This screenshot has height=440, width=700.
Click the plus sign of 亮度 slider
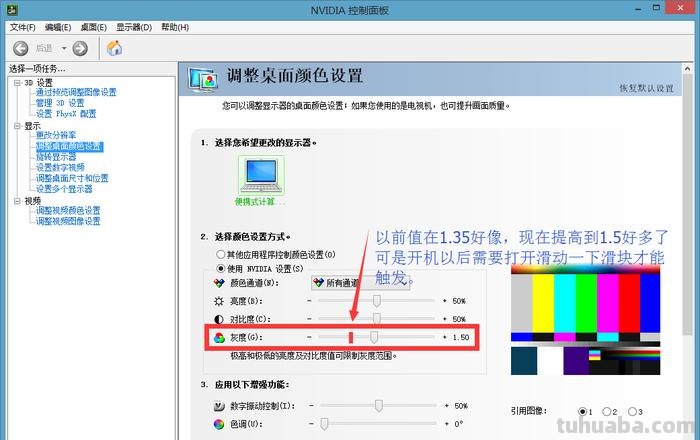click(445, 301)
